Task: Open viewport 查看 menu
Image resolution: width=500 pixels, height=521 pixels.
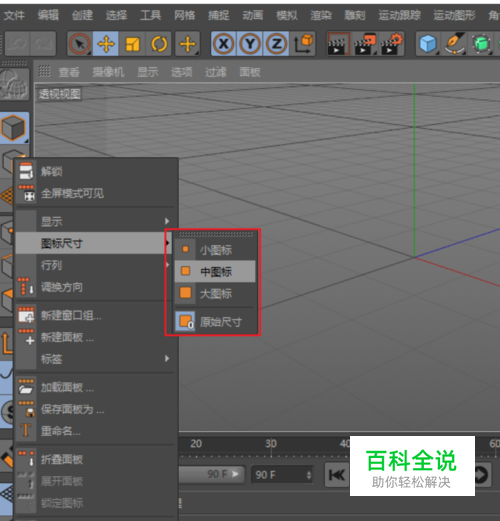Action: pyautogui.click(x=69, y=72)
